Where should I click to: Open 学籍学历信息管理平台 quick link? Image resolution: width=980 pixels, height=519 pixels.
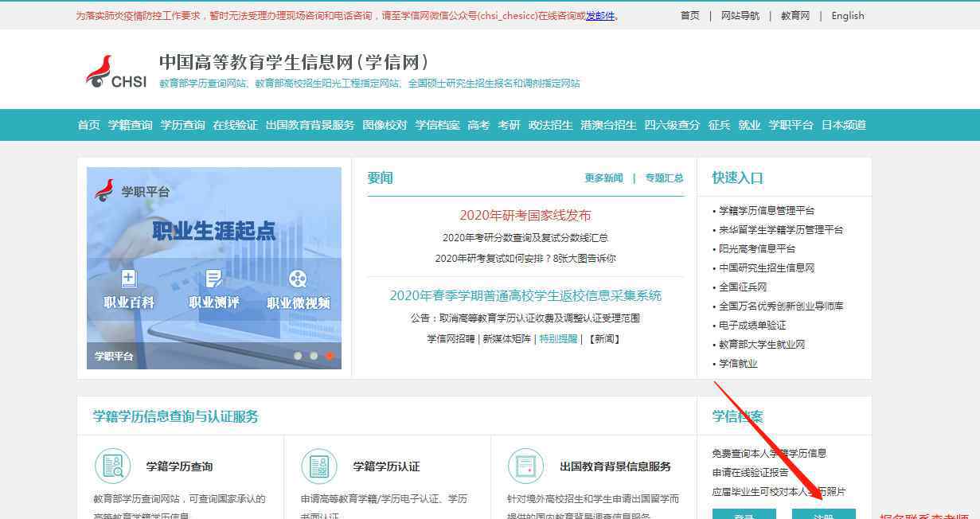tap(767, 211)
